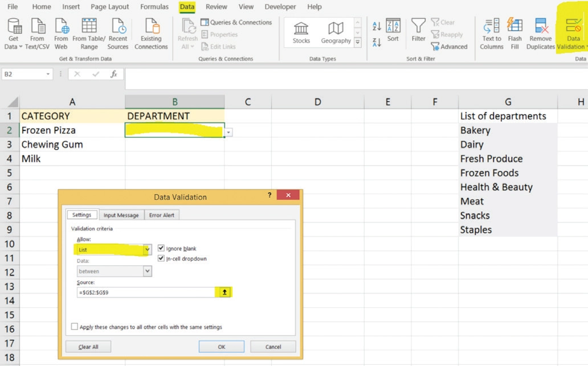Screen dimensions: 588x366
Task: Open the Name Box dropdown arrow
Action: (48, 74)
